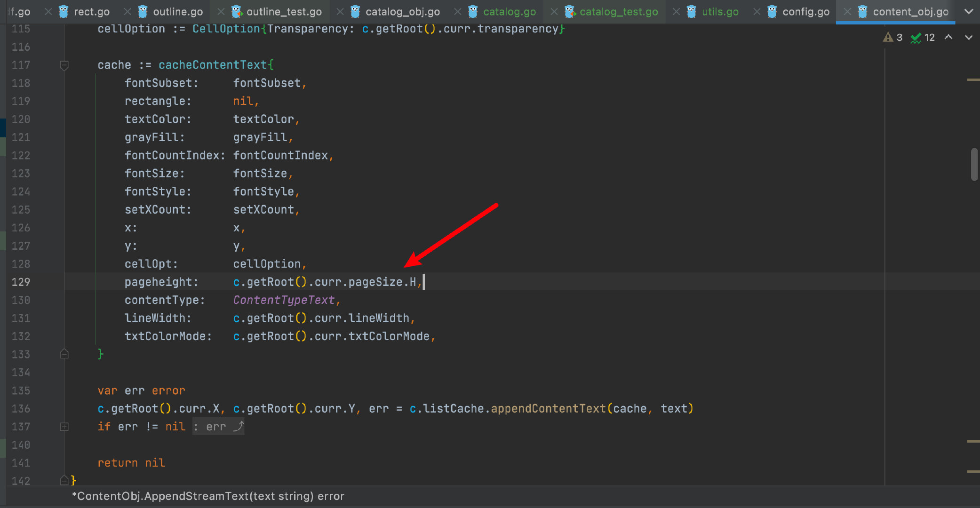Show hidden editor tabs dropdown chevron
980x508 pixels.
[968, 12]
